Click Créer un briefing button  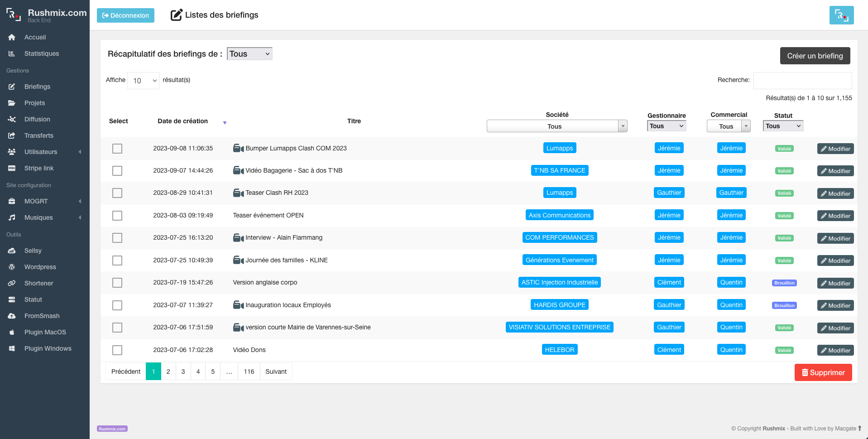pos(815,56)
